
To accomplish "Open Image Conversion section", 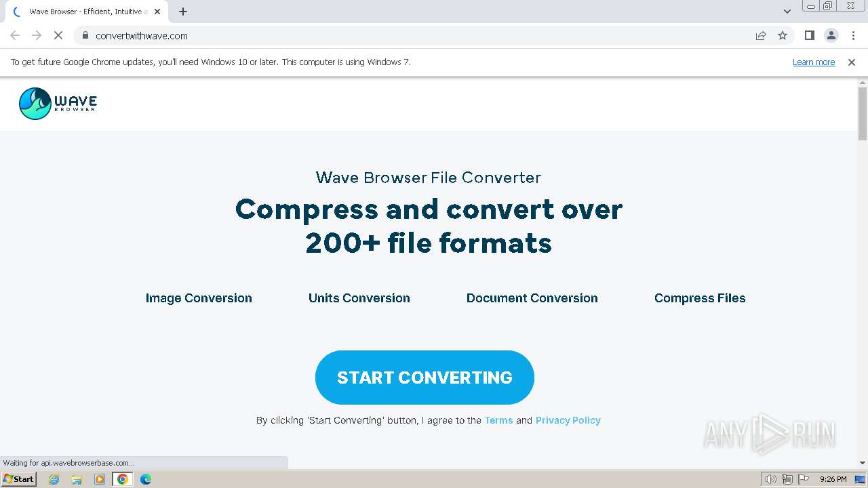I will tap(199, 298).
